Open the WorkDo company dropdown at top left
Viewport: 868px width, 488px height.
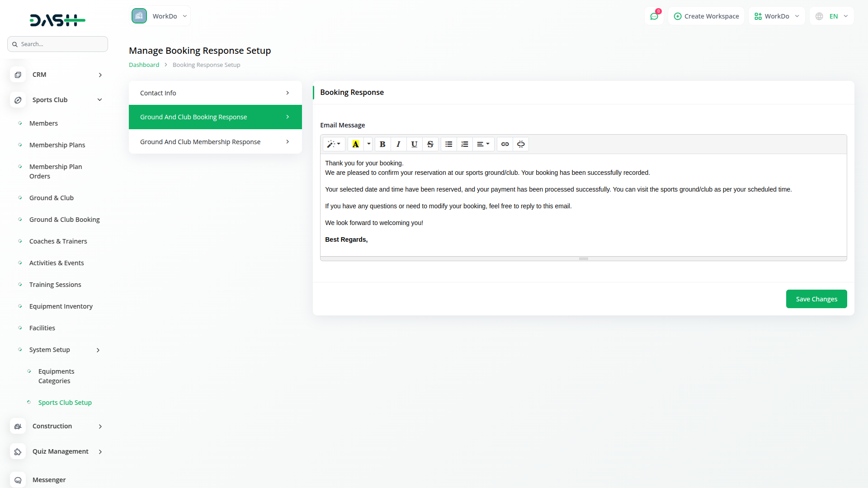[x=160, y=16]
